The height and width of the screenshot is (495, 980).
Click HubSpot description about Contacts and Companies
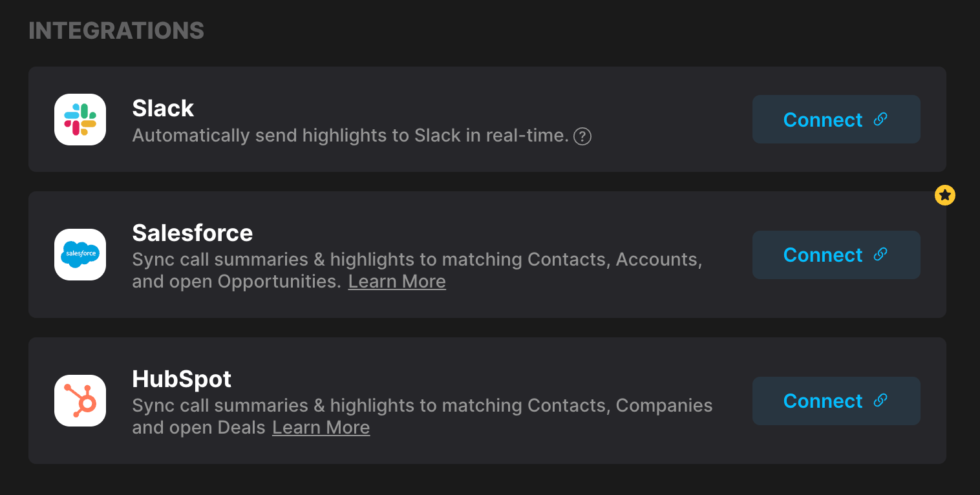coord(422,417)
